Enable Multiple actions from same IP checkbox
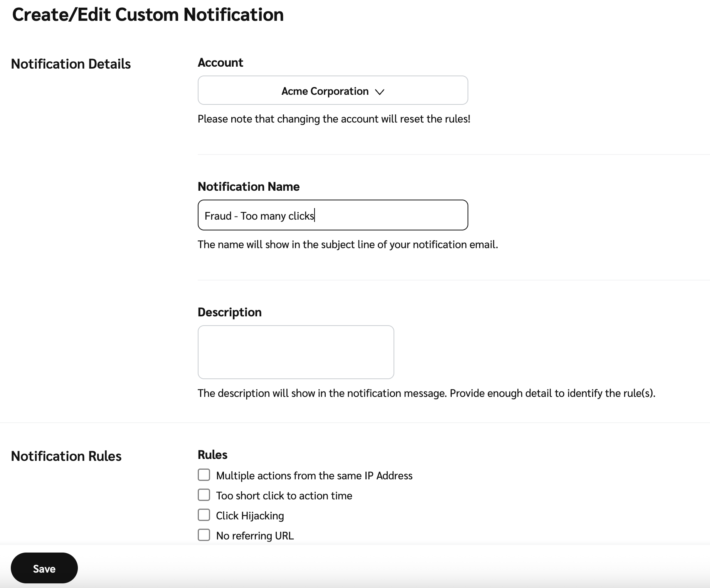Screen dimensions: 710x588 coord(204,475)
